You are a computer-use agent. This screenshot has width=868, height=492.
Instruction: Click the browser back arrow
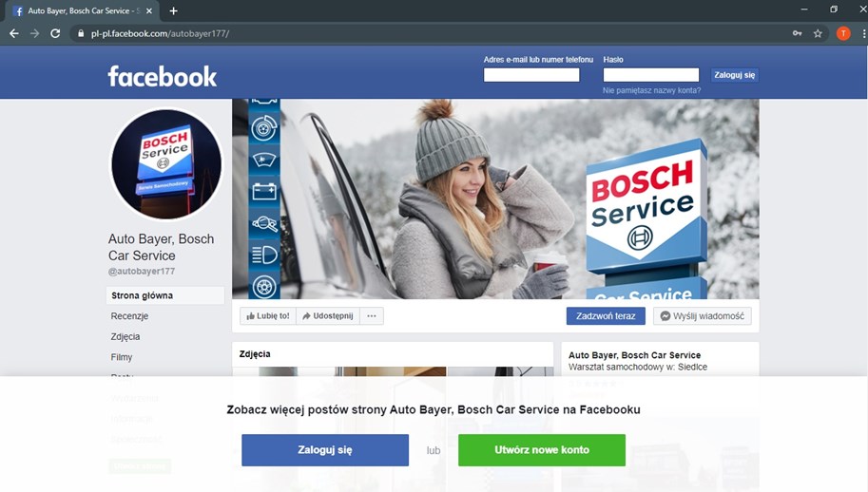13,33
